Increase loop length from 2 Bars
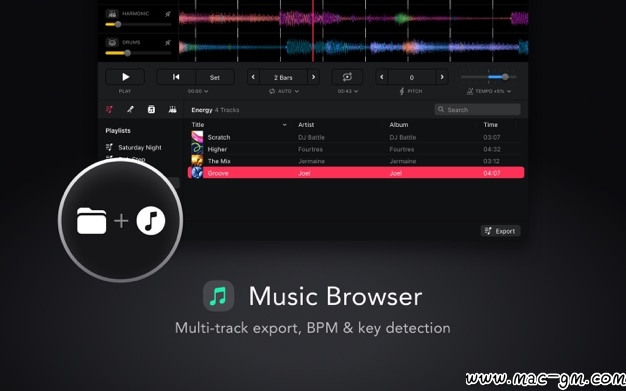Viewport: 626px width, 391px height. (x=313, y=77)
